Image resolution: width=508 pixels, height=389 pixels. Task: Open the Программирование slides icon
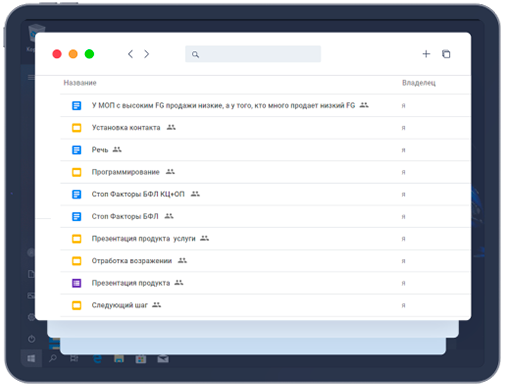pos(77,172)
